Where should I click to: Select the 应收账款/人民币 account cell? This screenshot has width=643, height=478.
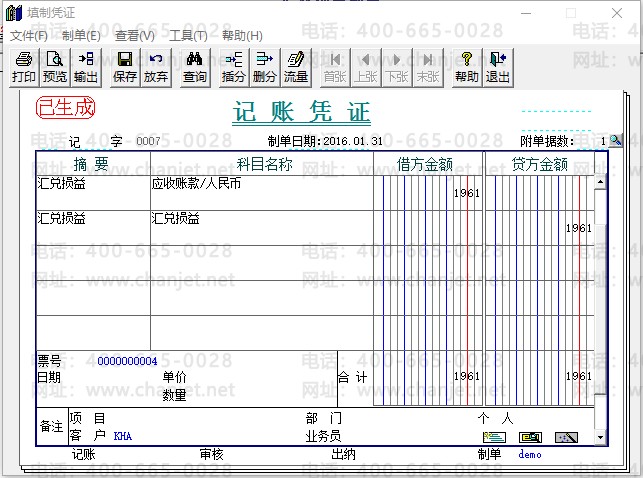coord(260,192)
